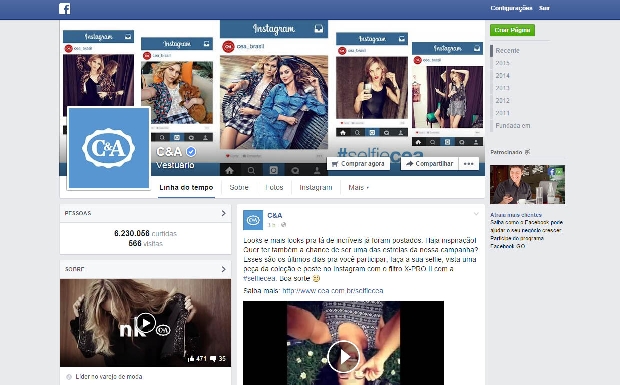Viewport: 620px width, 385px height.
Task: Click the Comprar agora button
Action: (358, 164)
